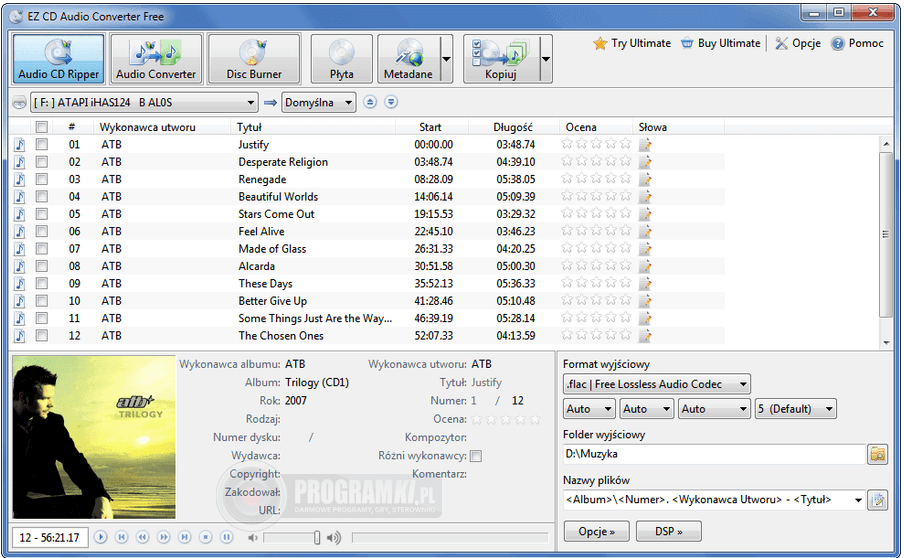The image size is (904, 558).
Task: Toggle the select-all tracks header checkbox
Action: (x=42, y=127)
